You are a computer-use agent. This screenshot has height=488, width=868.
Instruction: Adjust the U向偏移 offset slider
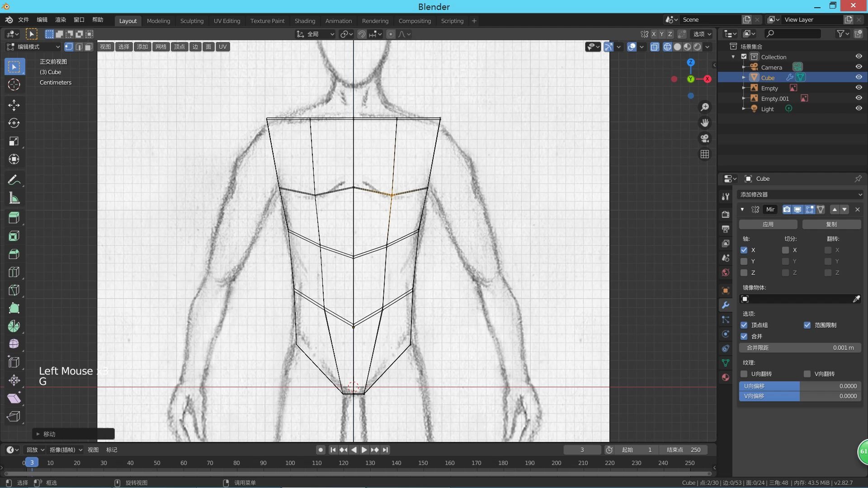(x=800, y=386)
